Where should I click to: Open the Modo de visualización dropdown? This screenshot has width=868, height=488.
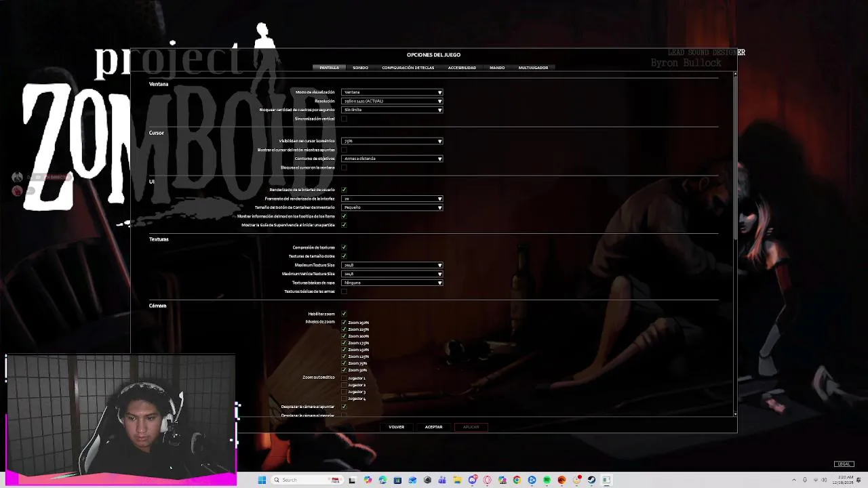coord(392,92)
